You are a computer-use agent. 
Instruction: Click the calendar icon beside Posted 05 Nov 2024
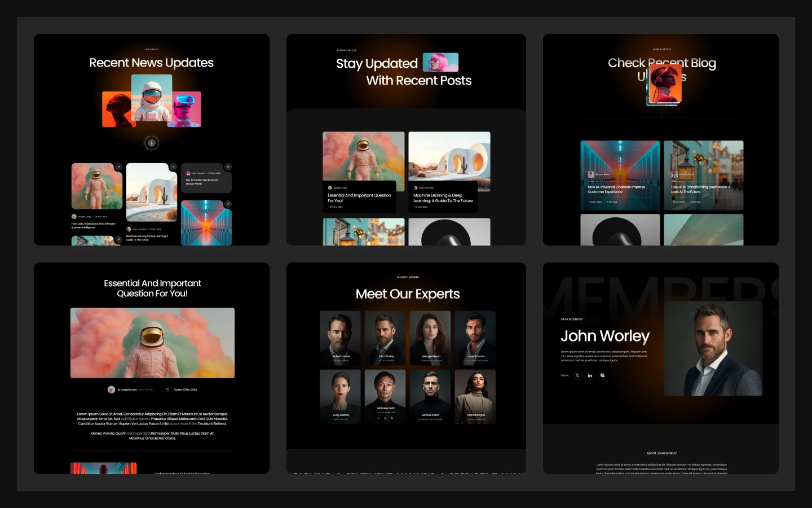click(167, 389)
